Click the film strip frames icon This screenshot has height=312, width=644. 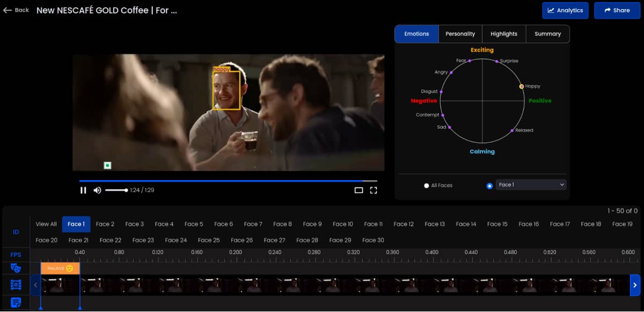[16, 285]
